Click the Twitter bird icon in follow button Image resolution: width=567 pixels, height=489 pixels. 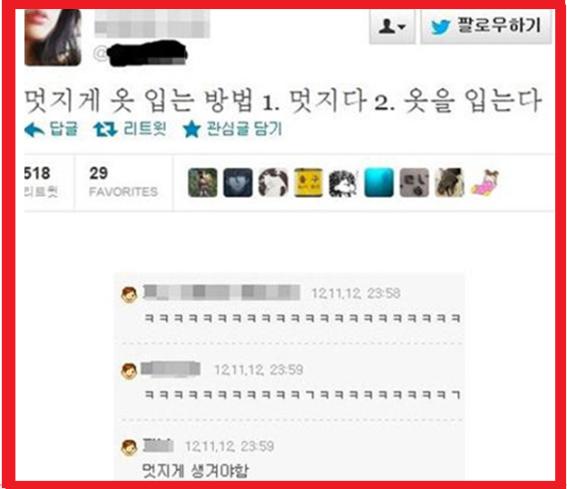(x=440, y=27)
